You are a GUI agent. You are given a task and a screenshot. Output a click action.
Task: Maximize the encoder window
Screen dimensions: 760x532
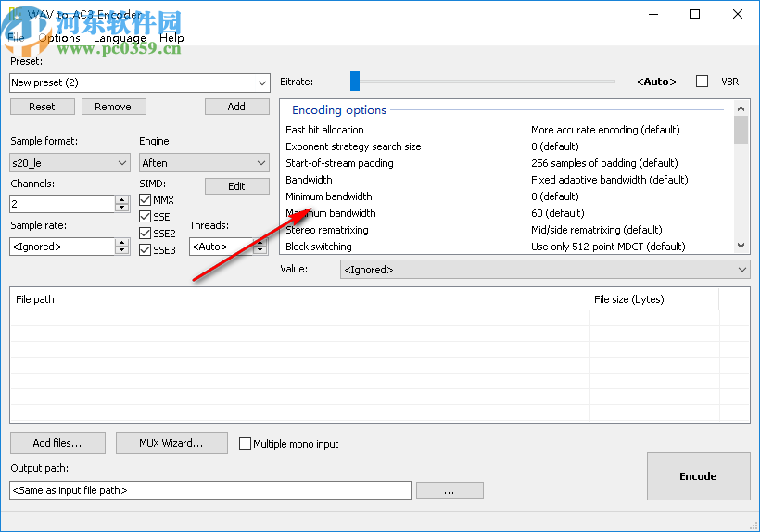[695, 14]
